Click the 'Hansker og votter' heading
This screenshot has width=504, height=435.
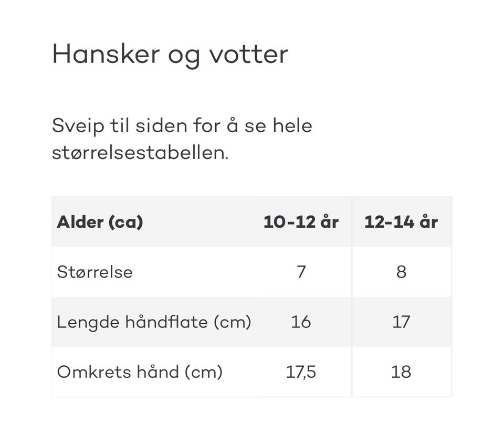(x=170, y=54)
